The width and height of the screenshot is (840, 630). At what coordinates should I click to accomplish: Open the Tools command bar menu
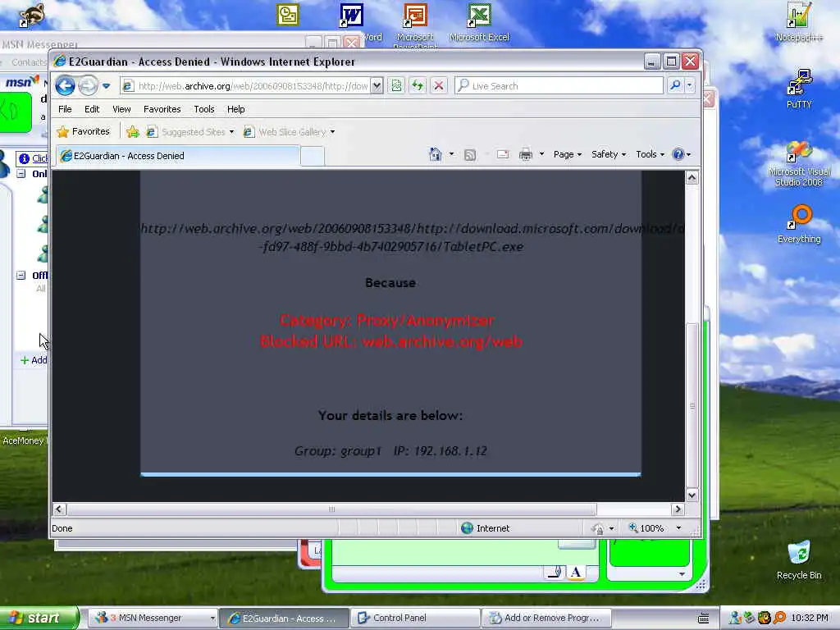coord(650,154)
